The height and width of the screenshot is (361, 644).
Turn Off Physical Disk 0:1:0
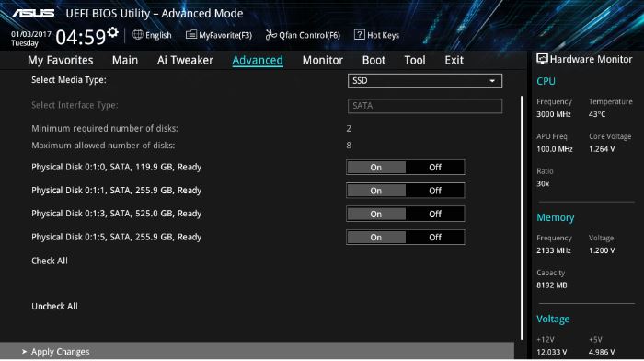[435, 168]
